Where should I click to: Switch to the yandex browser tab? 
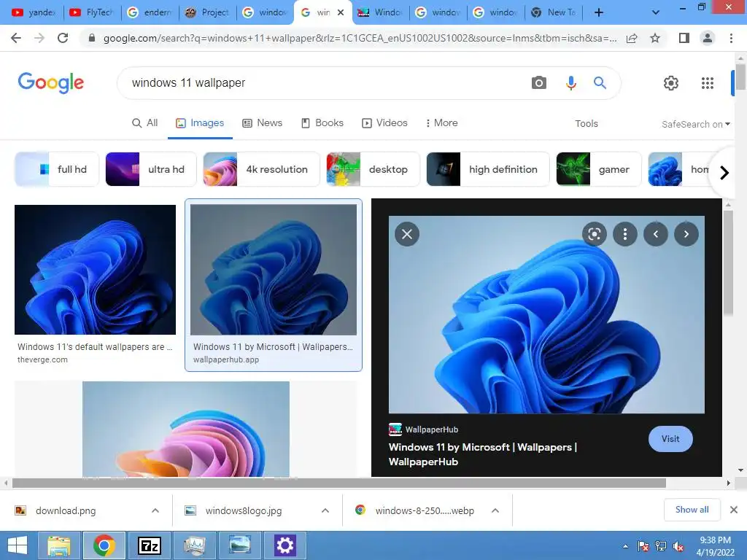click(x=33, y=12)
